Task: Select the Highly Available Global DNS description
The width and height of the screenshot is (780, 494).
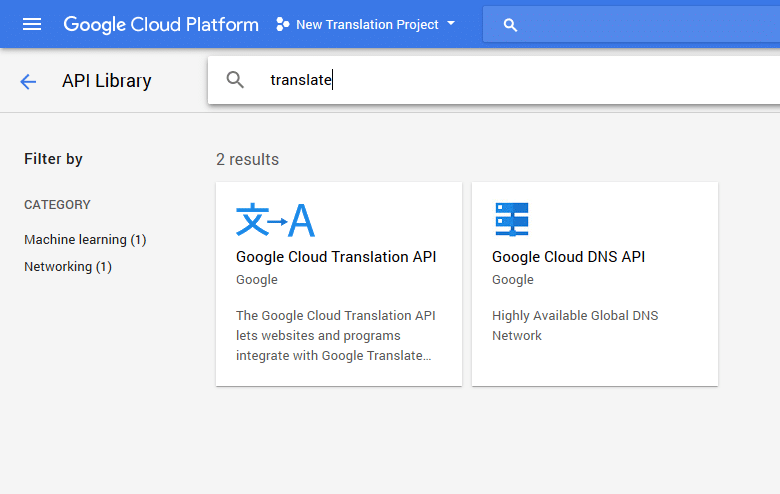Action: pyautogui.click(x=575, y=325)
